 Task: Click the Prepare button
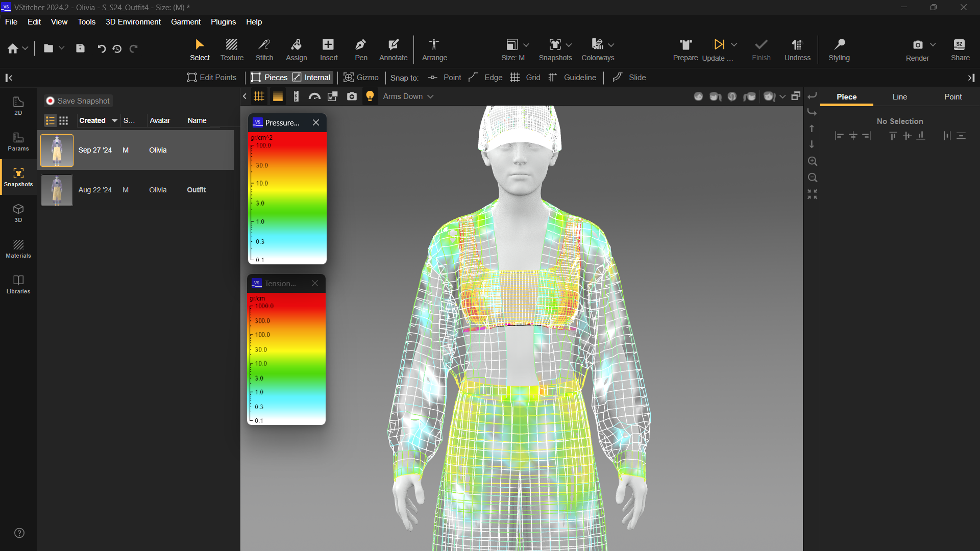tap(685, 49)
